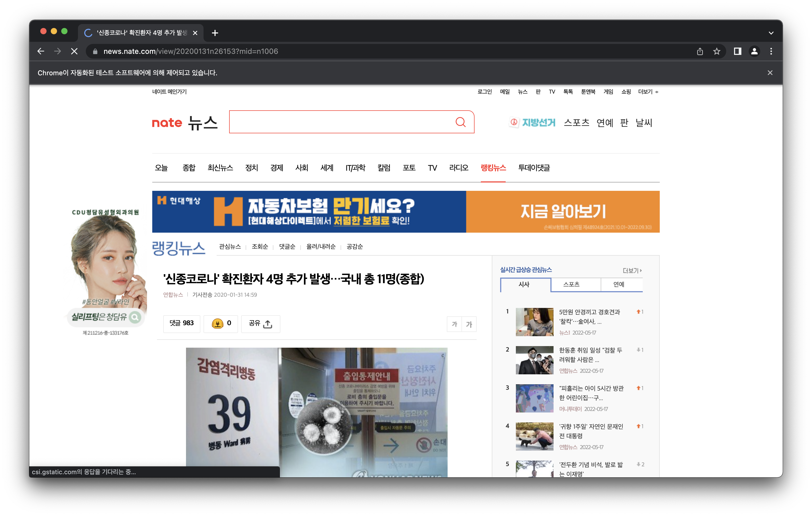
Task: Click the 실리프팅은청담유 side advertisement
Action: [x=106, y=272]
